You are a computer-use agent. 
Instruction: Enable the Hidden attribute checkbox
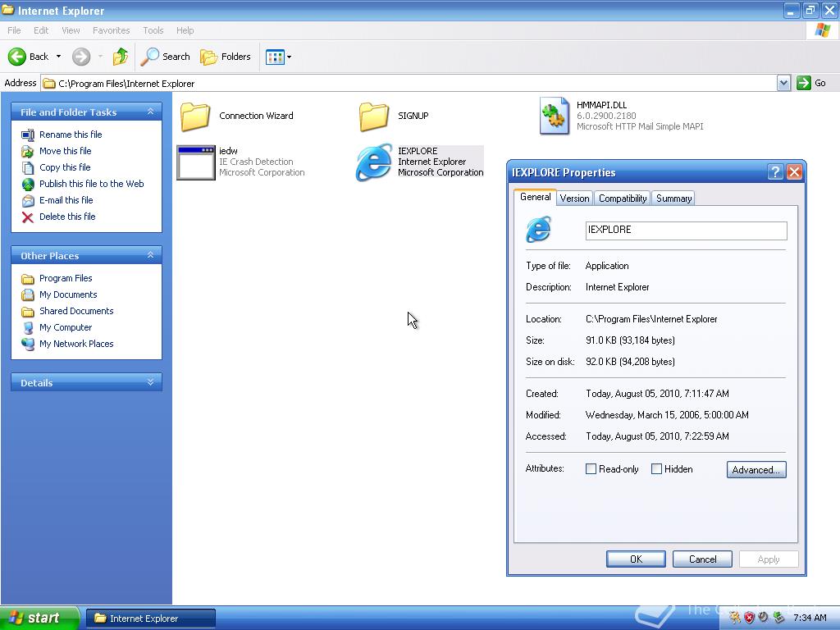656,469
